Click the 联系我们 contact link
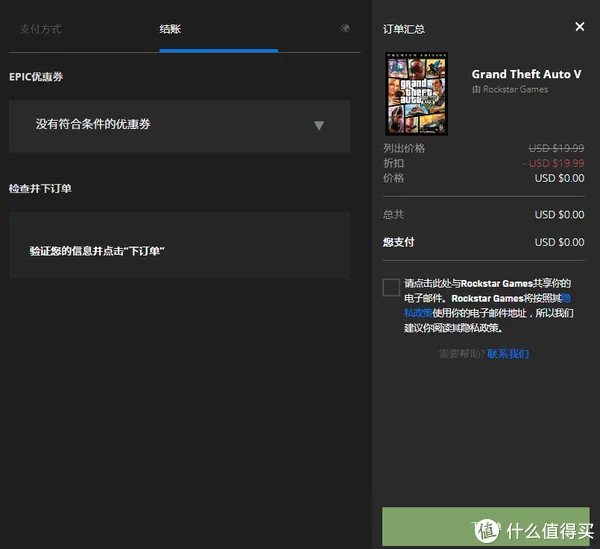The image size is (600, 549). 508,354
